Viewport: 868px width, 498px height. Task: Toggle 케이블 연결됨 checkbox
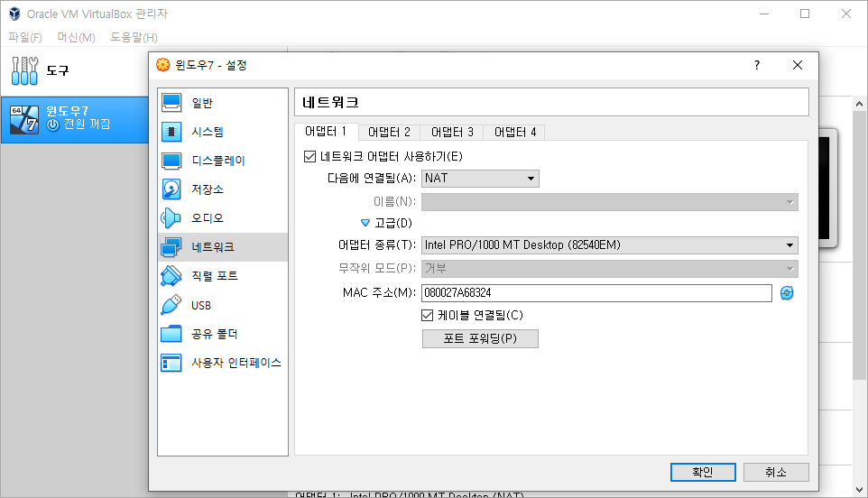428,316
